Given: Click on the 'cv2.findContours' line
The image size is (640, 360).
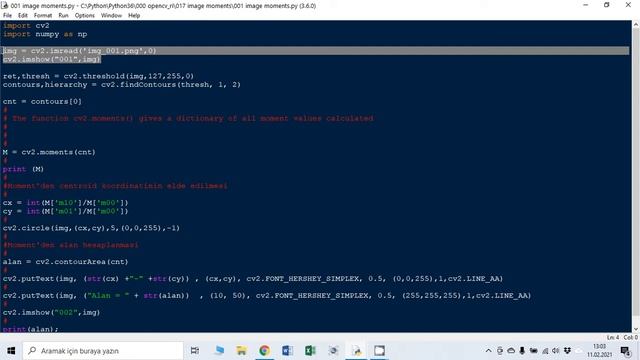Looking at the screenshot, I should (x=122, y=85).
